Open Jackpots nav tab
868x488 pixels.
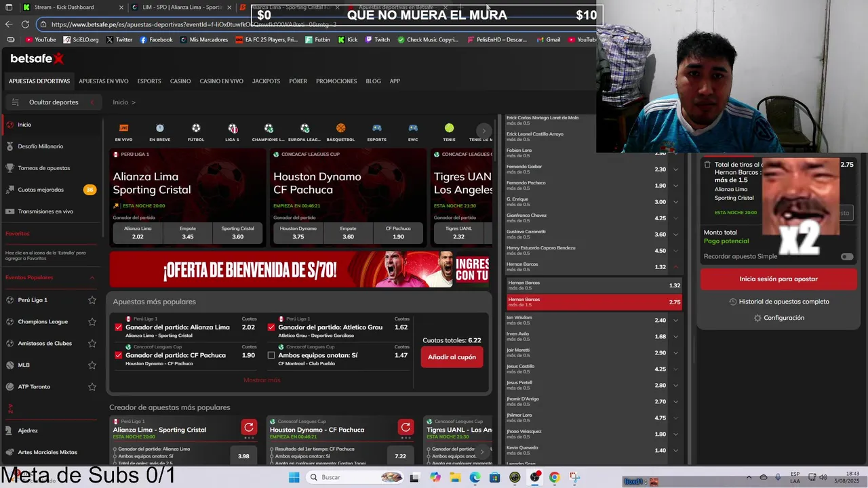coord(266,81)
